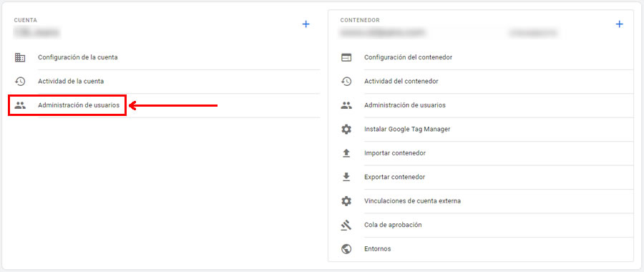Click the account activity history icon
The width and height of the screenshot is (644, 272).
point(20,82)
